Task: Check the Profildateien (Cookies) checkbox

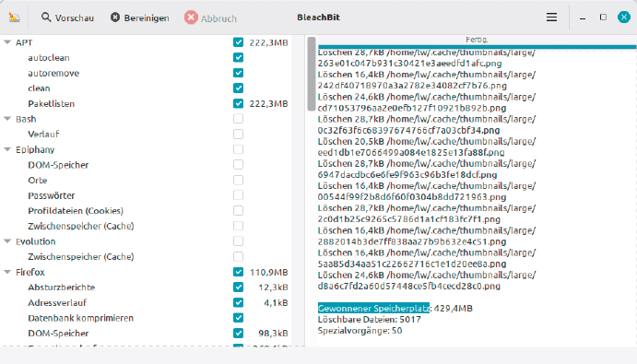Action: [x=239, y=210]
